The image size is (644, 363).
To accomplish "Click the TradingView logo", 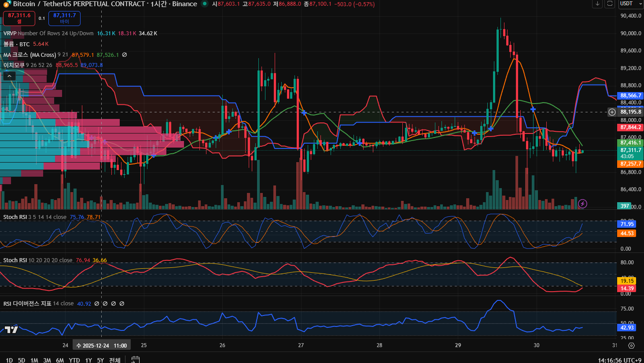I will (x=11, y=330).
